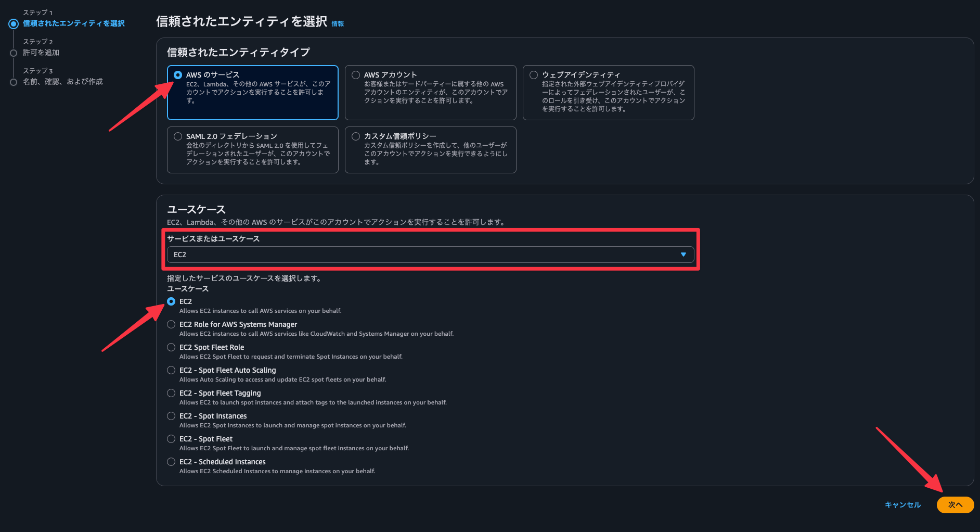980x532 pixels.
Task: Pick EC2 - Spot Fleet Tagging option
Action: (x=171, y=393)
